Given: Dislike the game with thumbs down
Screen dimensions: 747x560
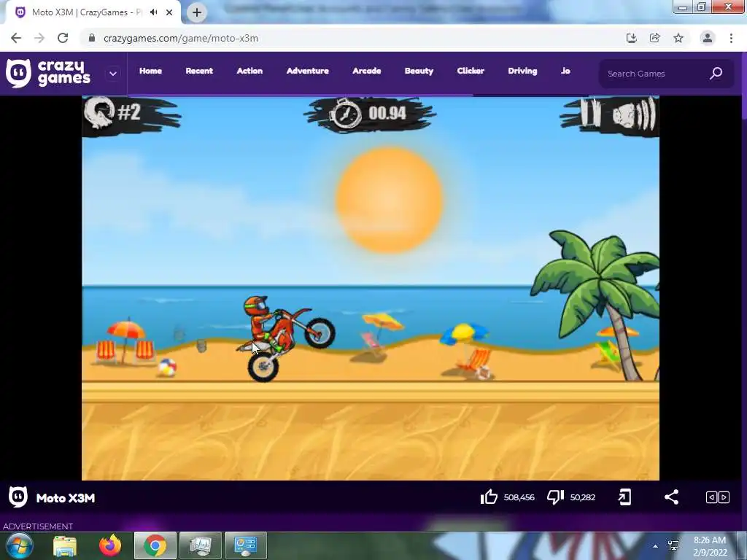Looking at the screenshot, I should click(555, 497).
